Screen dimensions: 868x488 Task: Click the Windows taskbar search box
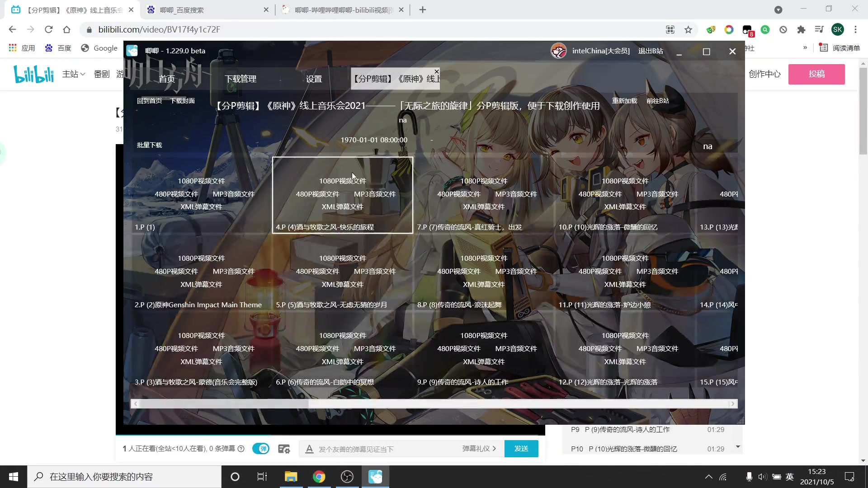click(x=124, y=477)
